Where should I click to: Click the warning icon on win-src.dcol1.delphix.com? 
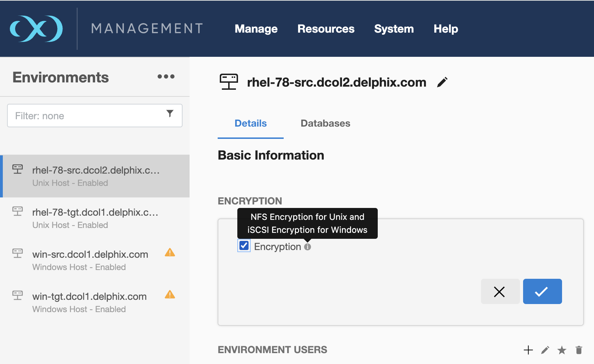pos(170,252)
